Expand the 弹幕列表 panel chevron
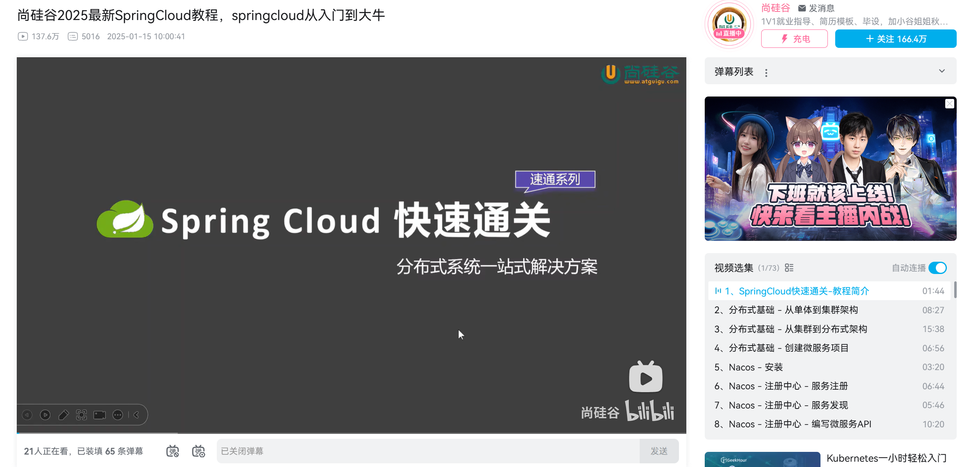Image resolution: width=980 pixels, height=467 pixels. pyautogui.click(x=942, y=71)
